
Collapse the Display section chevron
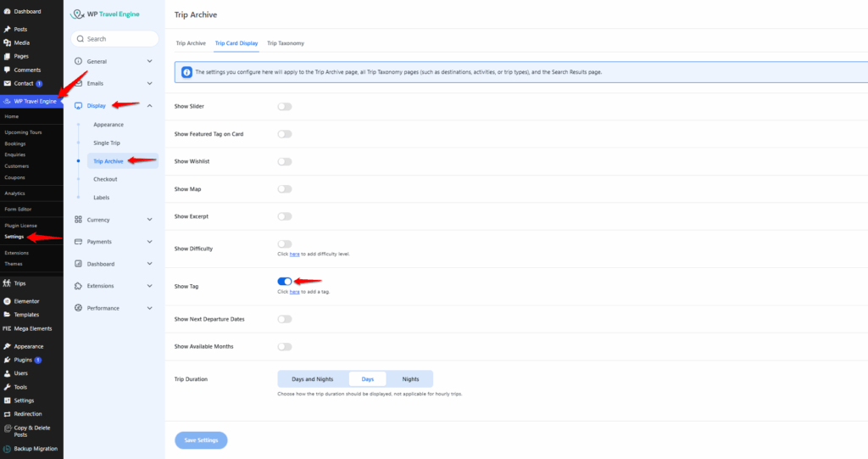(x=149, y=105)
